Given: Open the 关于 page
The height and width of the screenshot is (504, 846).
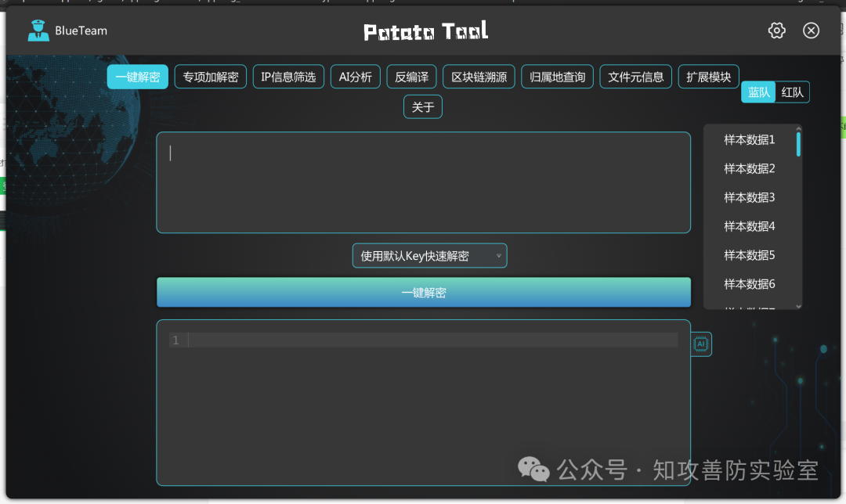Looking at the screenshot, I should (423, 106).
